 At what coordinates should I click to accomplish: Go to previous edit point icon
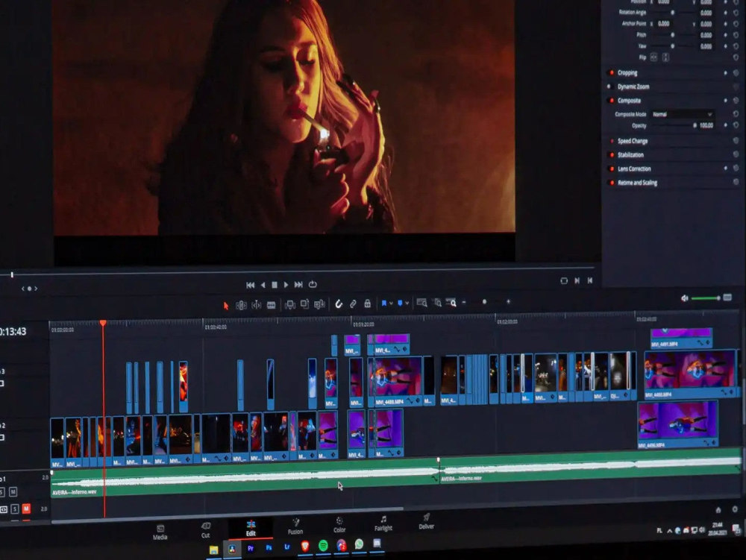tap(590, 280)
